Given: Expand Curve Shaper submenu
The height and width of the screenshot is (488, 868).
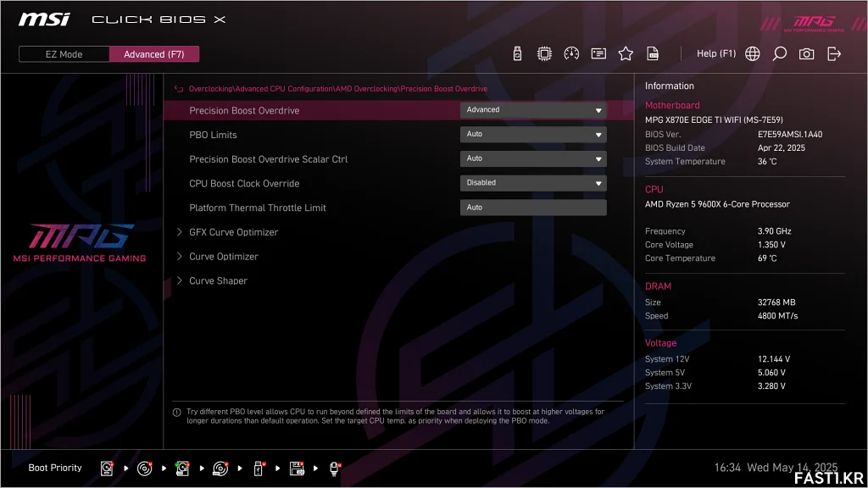Looking at the screenshot, I should pyautogui.click(x=218, y=281).
